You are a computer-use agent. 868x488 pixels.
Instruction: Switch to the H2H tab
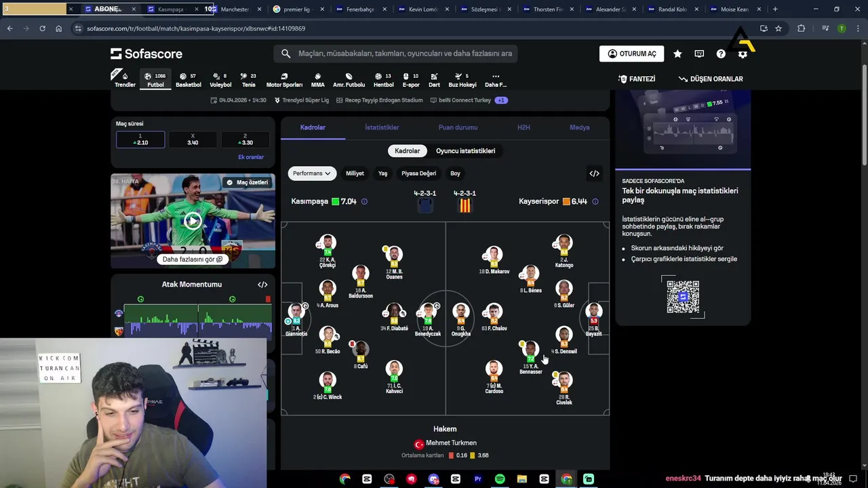point(524,127)
